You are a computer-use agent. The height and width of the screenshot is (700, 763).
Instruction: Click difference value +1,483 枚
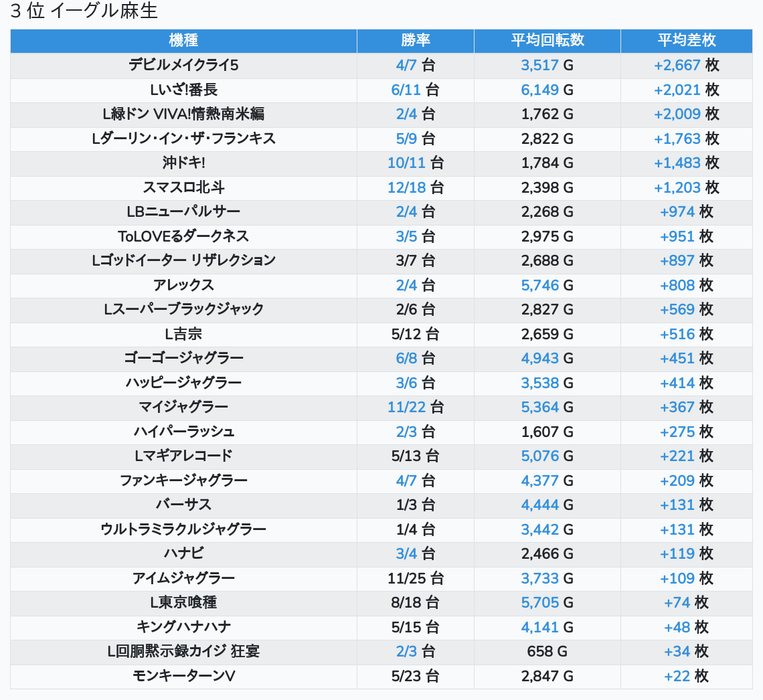[x=686, y=163]
